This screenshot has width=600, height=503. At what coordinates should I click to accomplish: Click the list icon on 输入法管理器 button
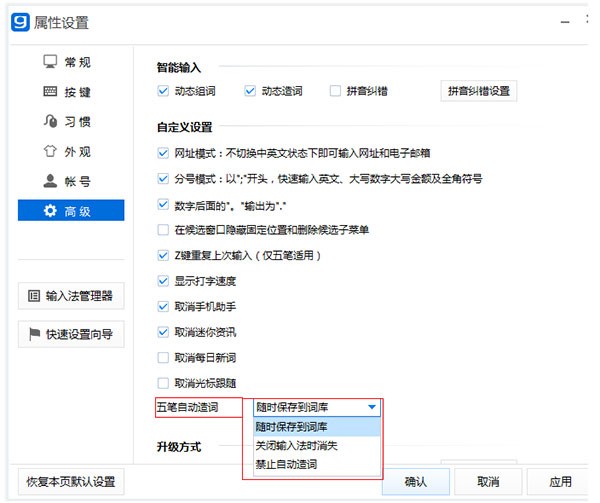34,296
